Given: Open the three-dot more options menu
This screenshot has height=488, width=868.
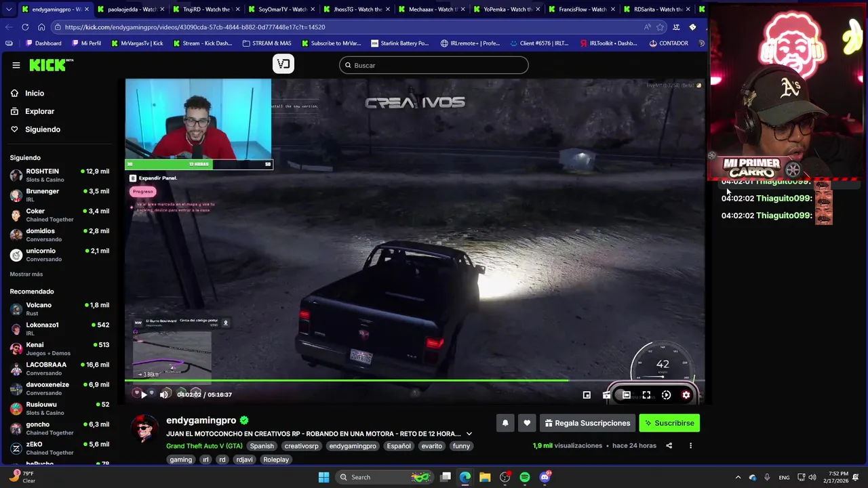Looking at the screenshot, I should click(690, 446).
